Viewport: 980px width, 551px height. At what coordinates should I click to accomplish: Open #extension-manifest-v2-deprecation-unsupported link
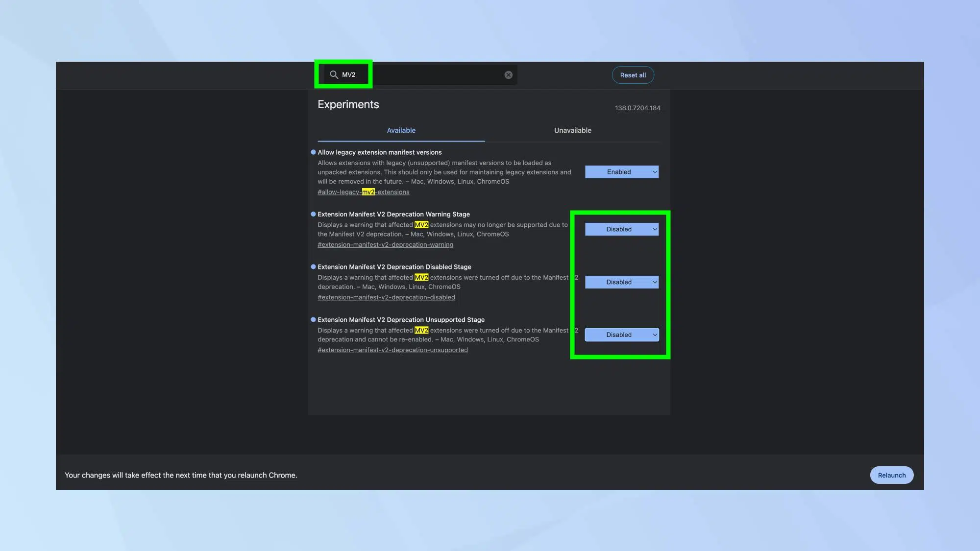click(x=392, y=350)
